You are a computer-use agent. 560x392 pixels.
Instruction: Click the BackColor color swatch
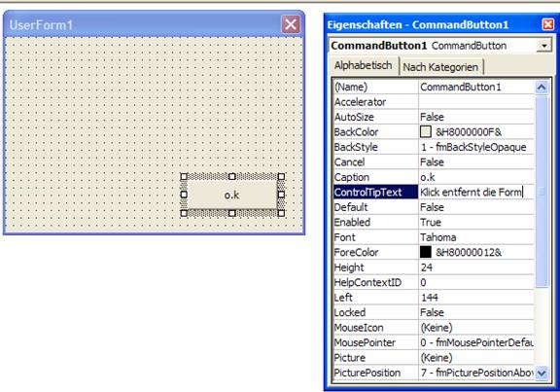pyautogui.click(x=426, y=132)
